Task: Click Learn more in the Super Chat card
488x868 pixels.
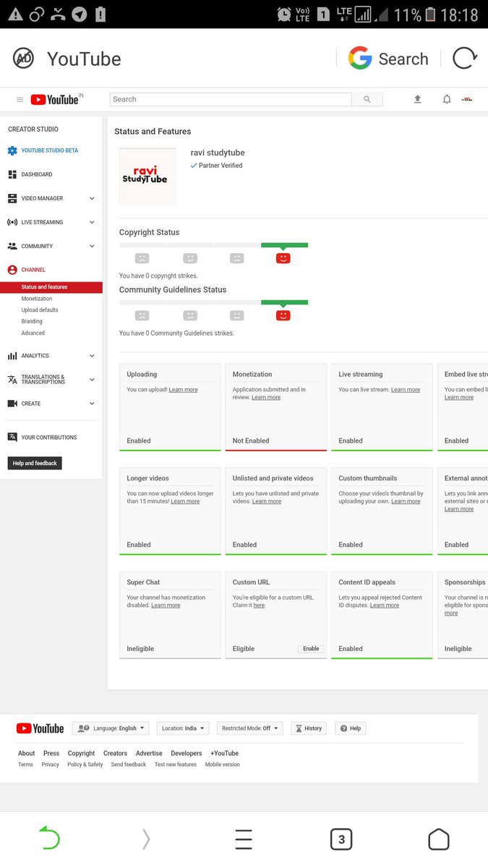Action: point(166,605)
